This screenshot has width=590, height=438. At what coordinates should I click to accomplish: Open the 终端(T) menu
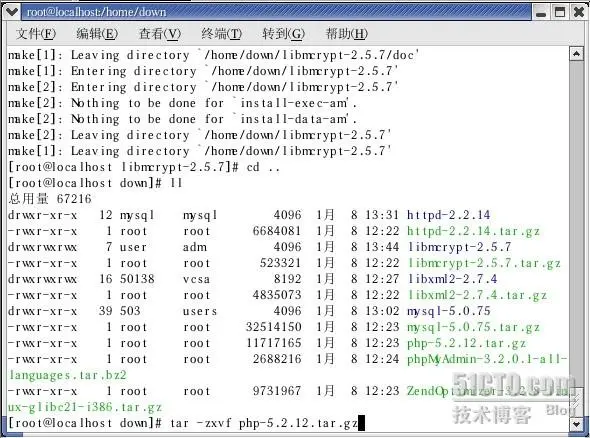pyautogui.click(x=222, y=34)
